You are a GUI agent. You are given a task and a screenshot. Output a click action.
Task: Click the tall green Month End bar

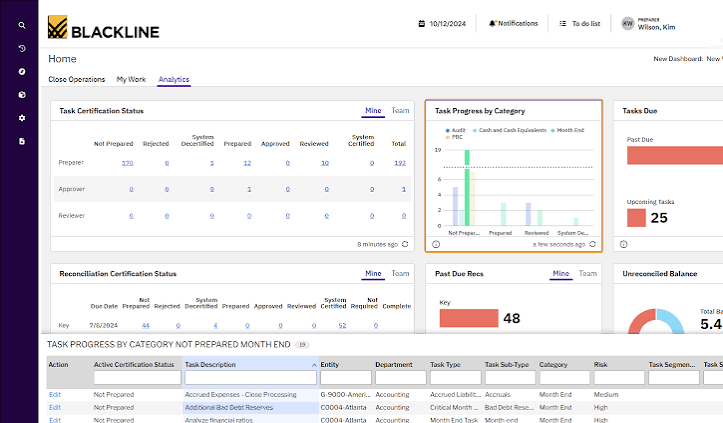pyautogui.click(x=467, y=188)
